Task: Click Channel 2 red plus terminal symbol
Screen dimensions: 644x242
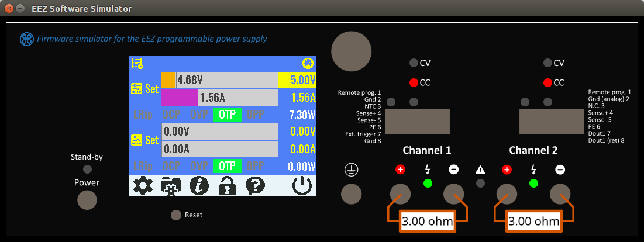Action: pyautogui.click(x=507, y=170)
